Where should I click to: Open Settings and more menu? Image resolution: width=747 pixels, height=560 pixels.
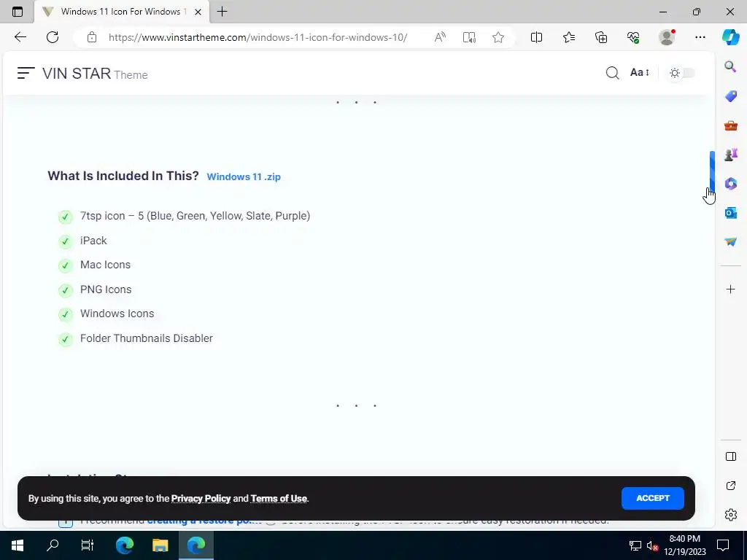(x=700, y=37)
